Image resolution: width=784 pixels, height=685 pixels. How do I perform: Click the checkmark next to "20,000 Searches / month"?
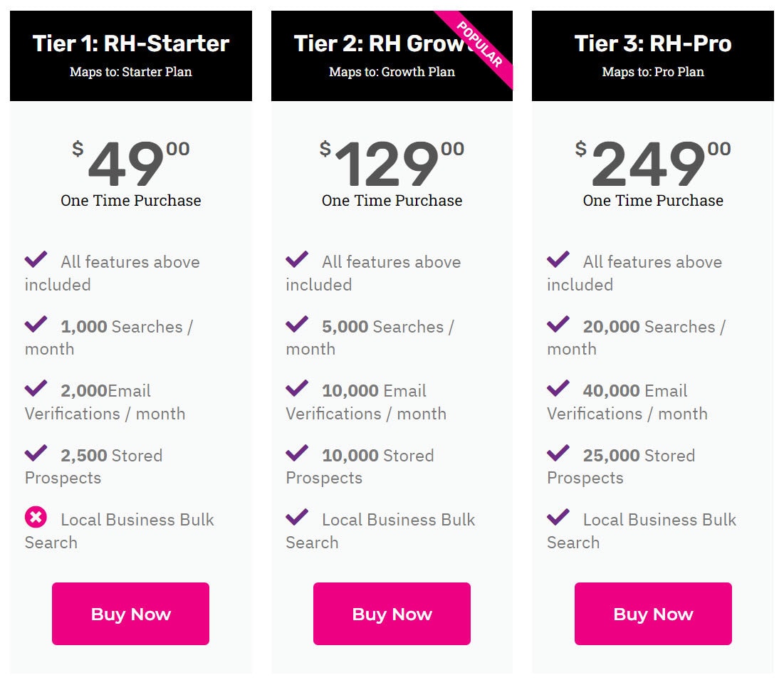click(x=558, y=324)
